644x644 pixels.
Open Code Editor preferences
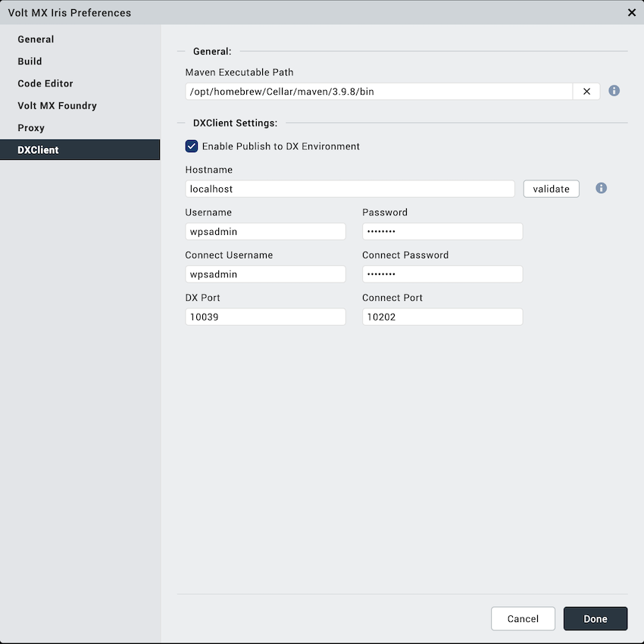click(x=45, y=83)
